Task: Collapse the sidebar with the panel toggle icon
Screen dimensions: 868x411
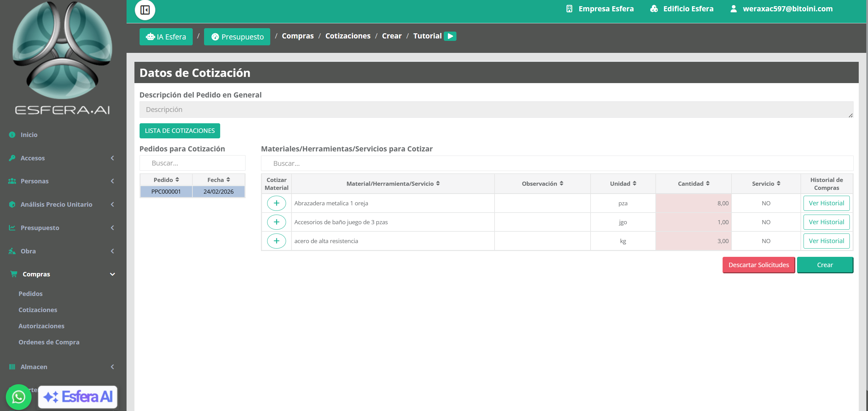Action: pyautogui.click(x=145, y=10)
